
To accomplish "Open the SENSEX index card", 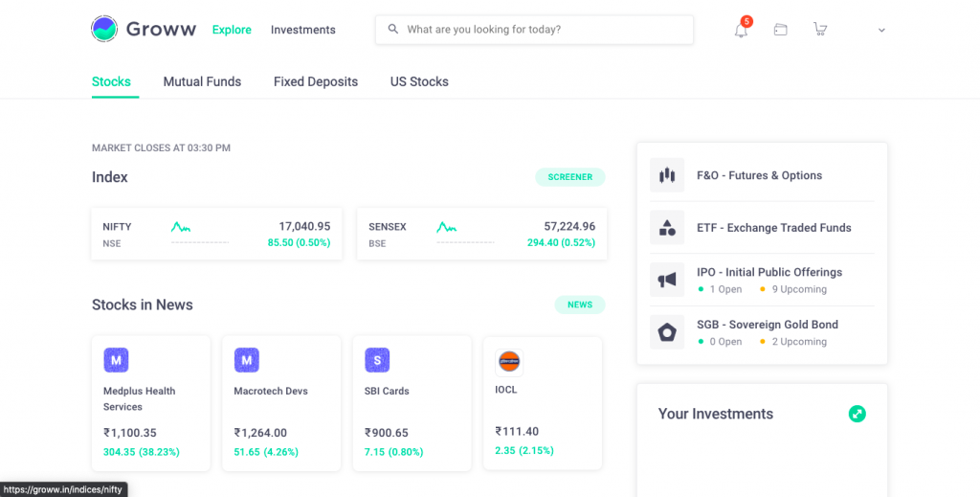I will pos(481,235).
